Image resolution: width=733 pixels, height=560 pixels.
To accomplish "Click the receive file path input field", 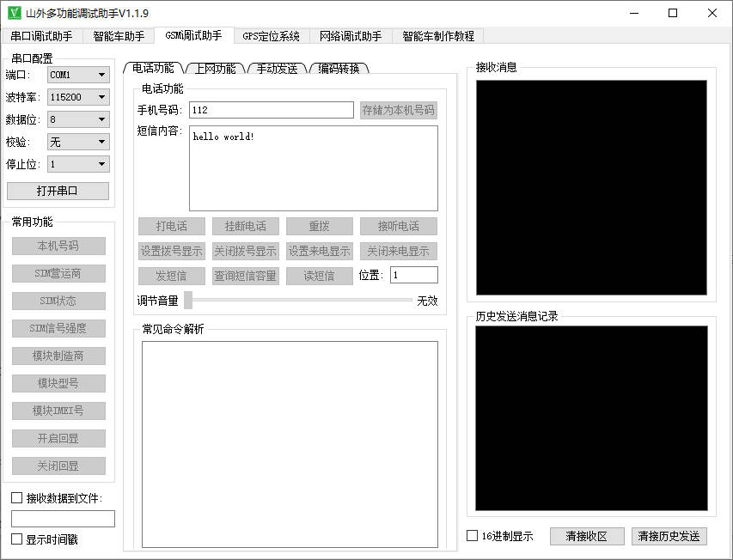I will pyautogui.click(x=63, y=519).
